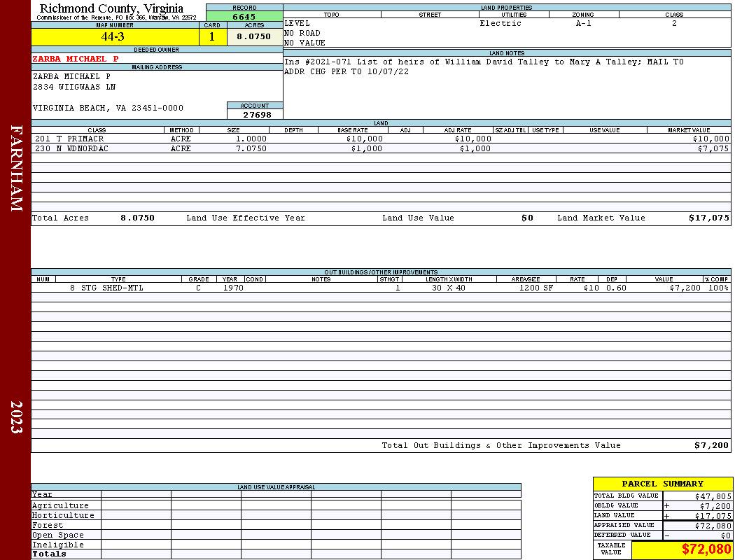Click the Agriculture row label
Viewport: 735px width, 560px height.
click(60, 505)
